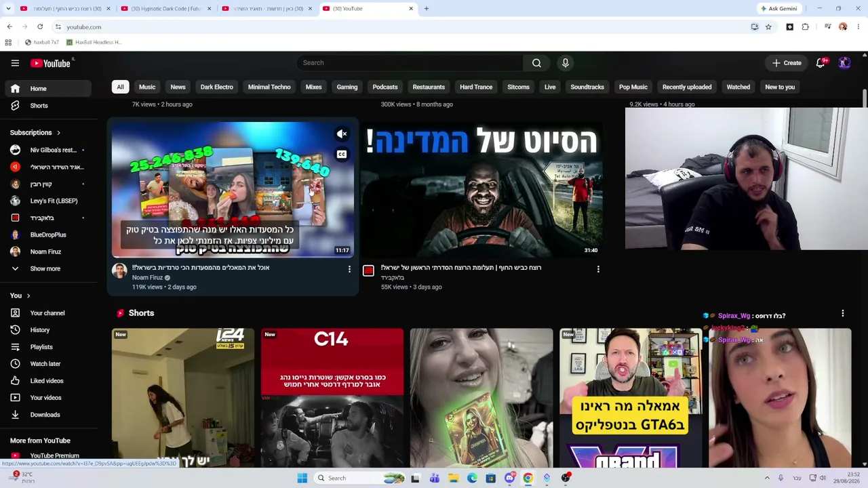This screenshot has height=488, width=868.
Task: Click the page's vertical scrollbar
Action: 865,98
